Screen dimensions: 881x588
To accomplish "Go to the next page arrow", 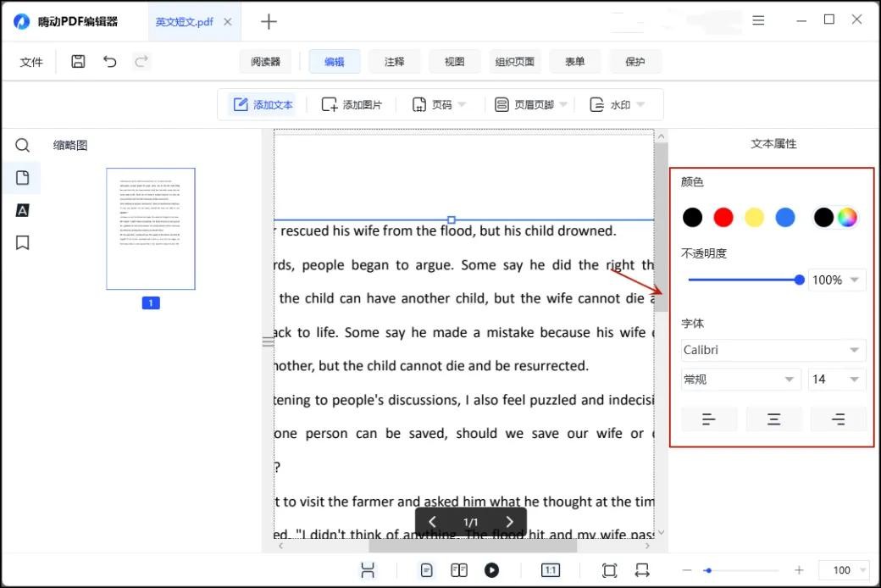I will 509,522.
